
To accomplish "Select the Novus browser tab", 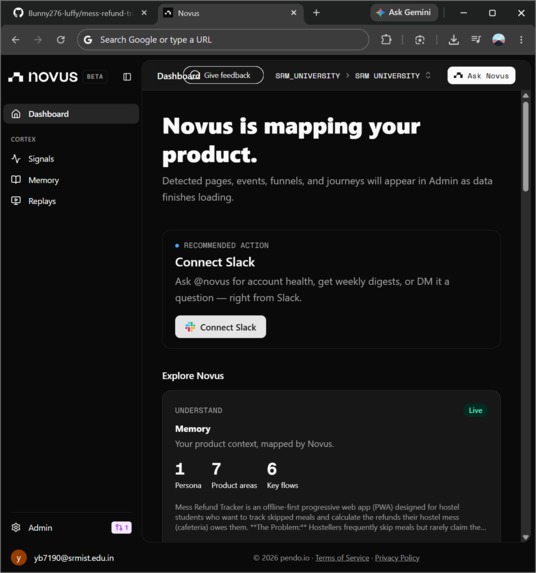I will click(232, 13).
